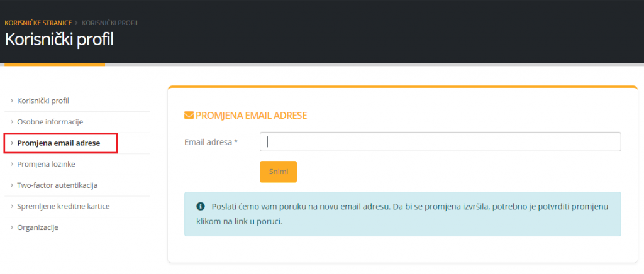
Task: Click chevron arrow before Osobne informacije
Action: coord(12,122)
